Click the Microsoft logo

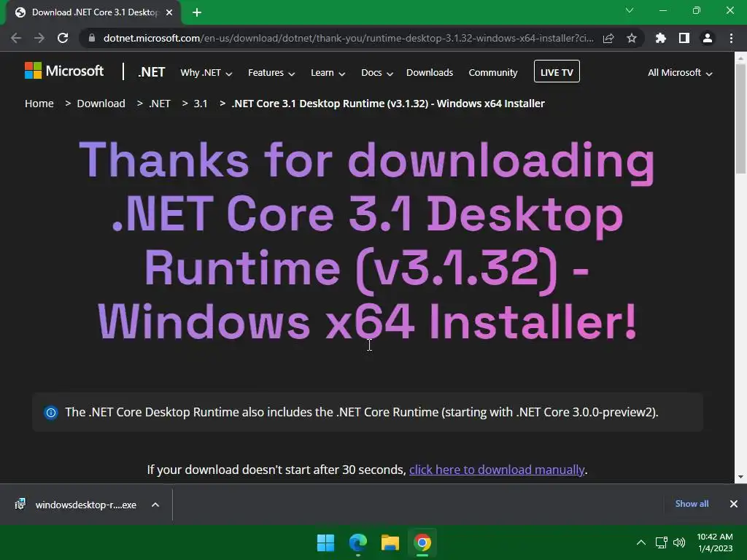point(64,71)
